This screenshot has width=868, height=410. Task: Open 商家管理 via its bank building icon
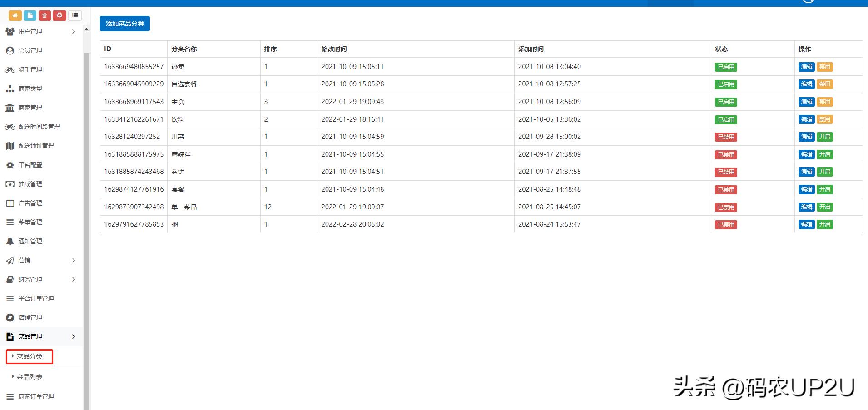click(x=10, y=108)
